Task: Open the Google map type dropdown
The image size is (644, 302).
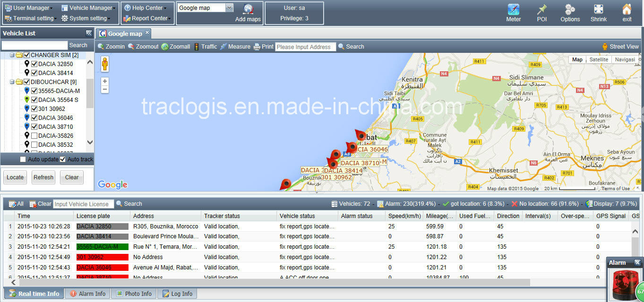Action: click(x=229, y=8)
